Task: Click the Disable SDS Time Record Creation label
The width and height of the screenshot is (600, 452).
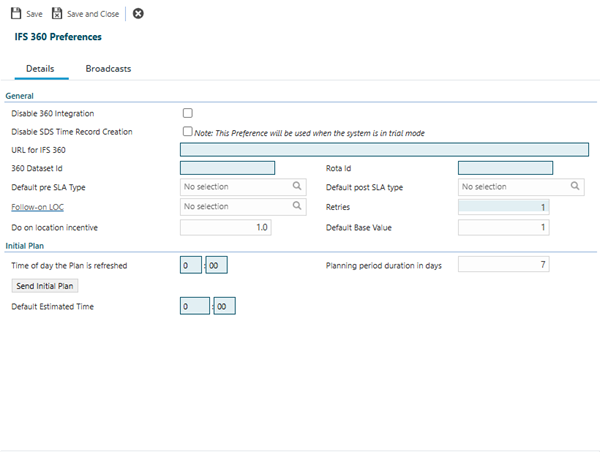Action: (72, 132)
